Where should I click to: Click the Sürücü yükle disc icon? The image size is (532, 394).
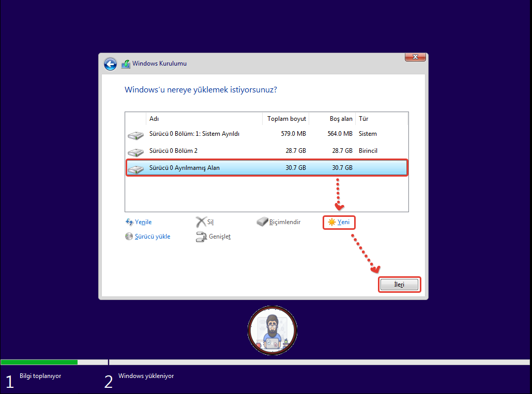tap(129, 236)
